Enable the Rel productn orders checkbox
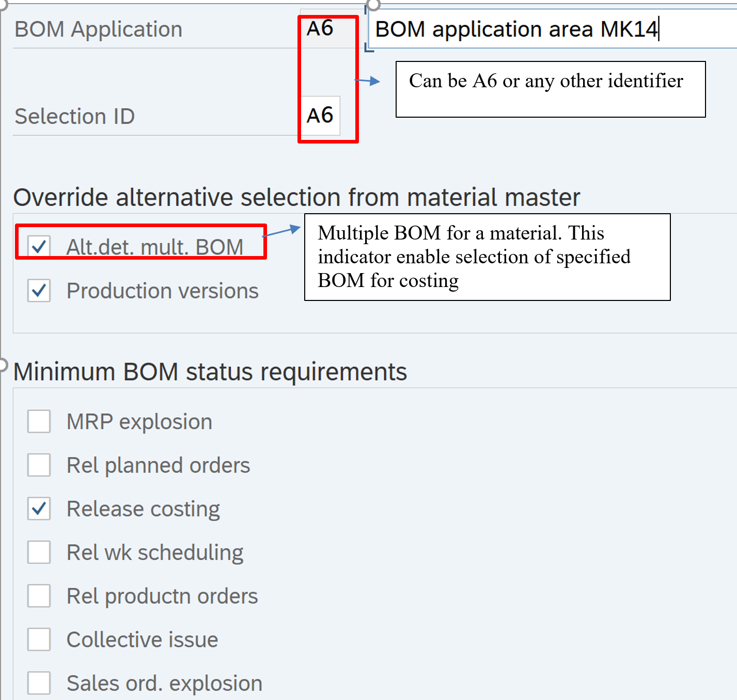737x700 pixels. click(39, 596)
